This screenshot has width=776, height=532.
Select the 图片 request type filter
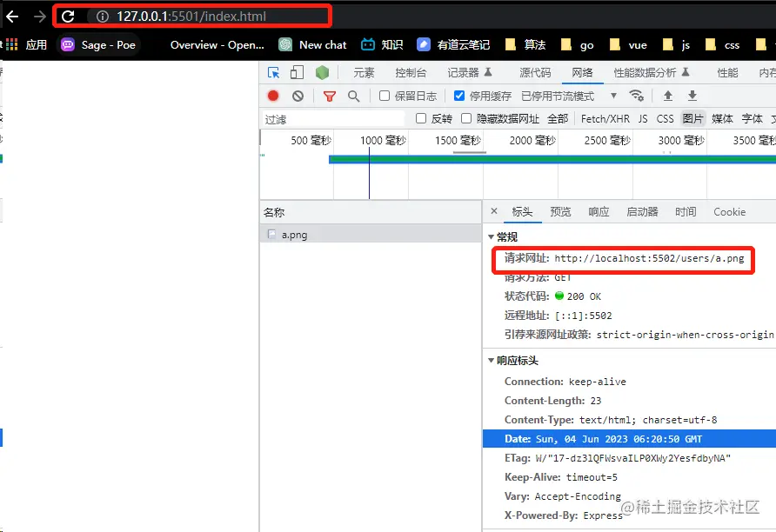[692, 119]
